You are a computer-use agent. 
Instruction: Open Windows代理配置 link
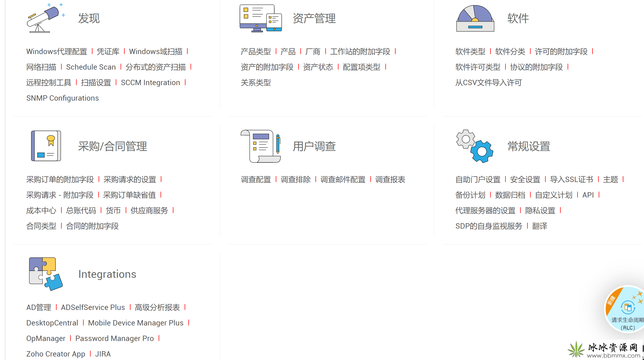click(x=57, y=51)
